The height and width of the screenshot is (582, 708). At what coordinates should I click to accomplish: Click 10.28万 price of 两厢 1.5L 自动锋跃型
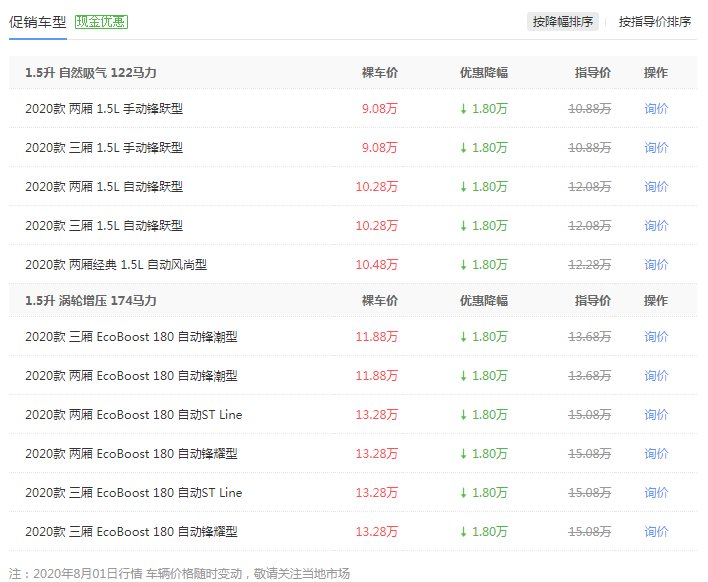pyautogui.click(x=377, y=186)
